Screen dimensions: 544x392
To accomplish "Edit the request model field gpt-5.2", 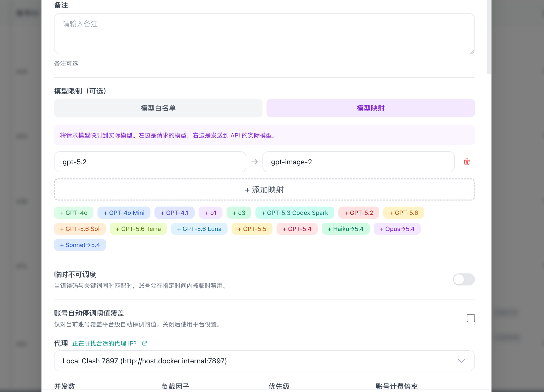I will pyautogui.click(x=150, y=162).
